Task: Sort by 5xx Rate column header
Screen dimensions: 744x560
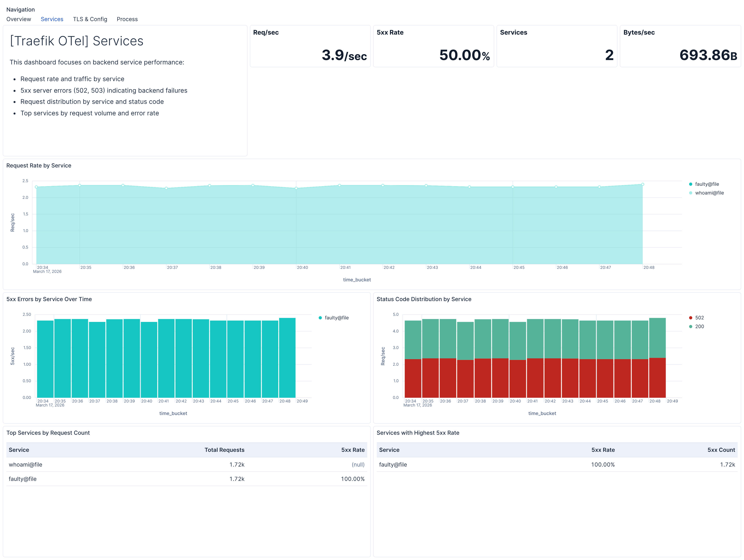Action: (353, 450)
